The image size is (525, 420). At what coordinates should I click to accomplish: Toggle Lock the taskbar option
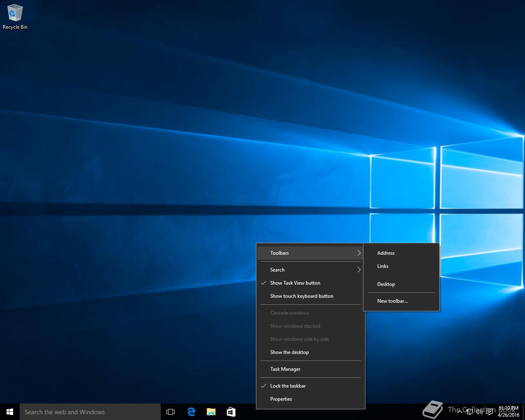[288, 386]
